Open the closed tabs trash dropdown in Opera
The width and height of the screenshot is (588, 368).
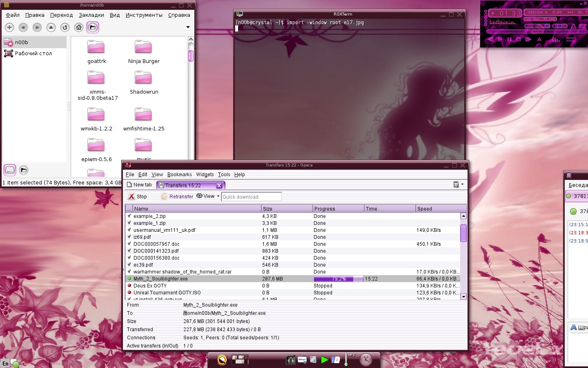coord(459,184)
